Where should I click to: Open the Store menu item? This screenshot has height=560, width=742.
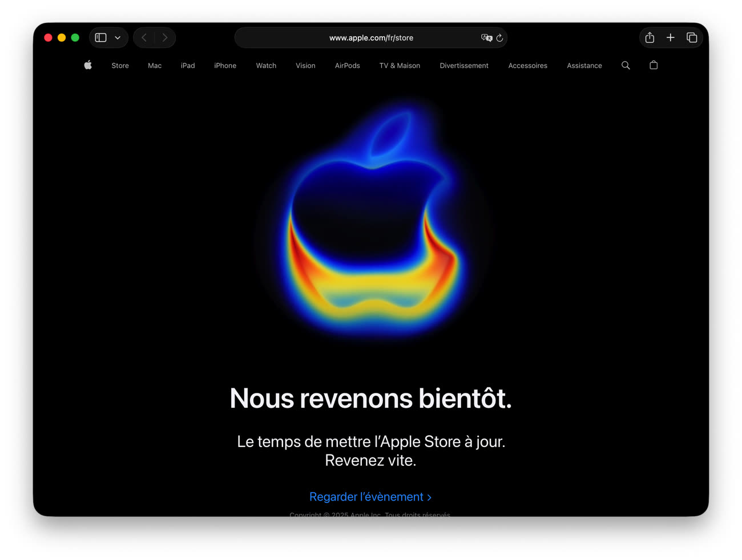[x=120, y=66]
